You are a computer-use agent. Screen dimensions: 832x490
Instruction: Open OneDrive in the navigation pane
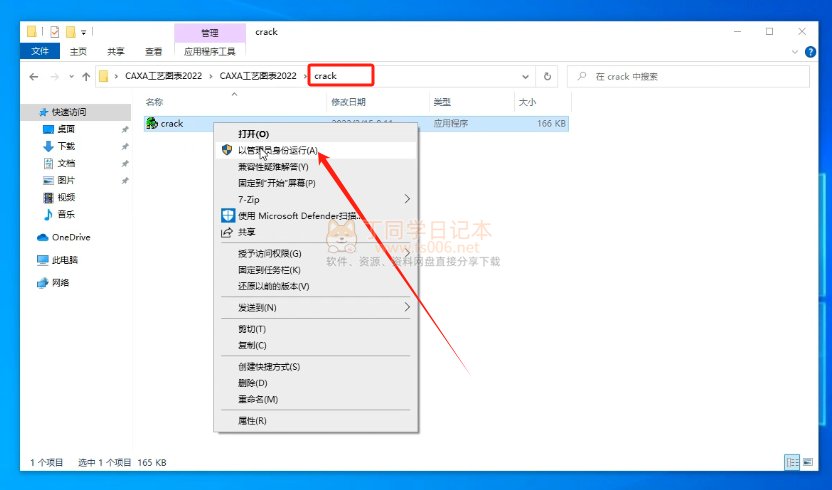tap(71, 237)
